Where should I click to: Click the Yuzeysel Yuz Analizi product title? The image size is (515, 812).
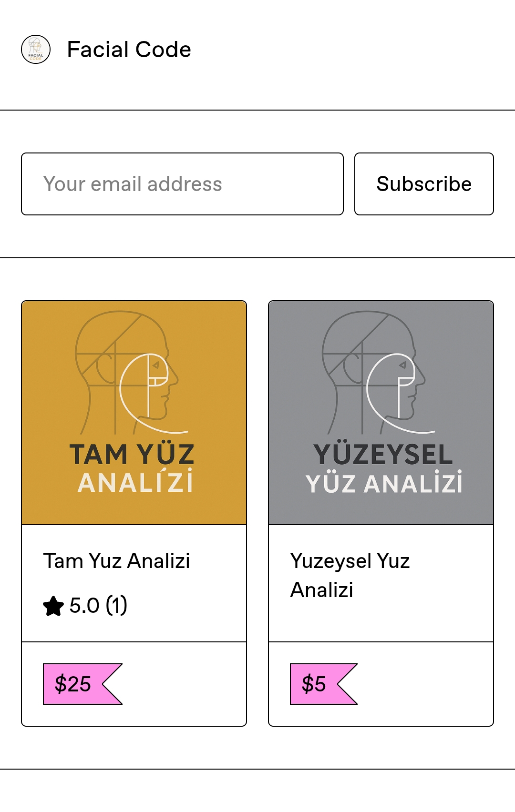(x=350, y=575)
